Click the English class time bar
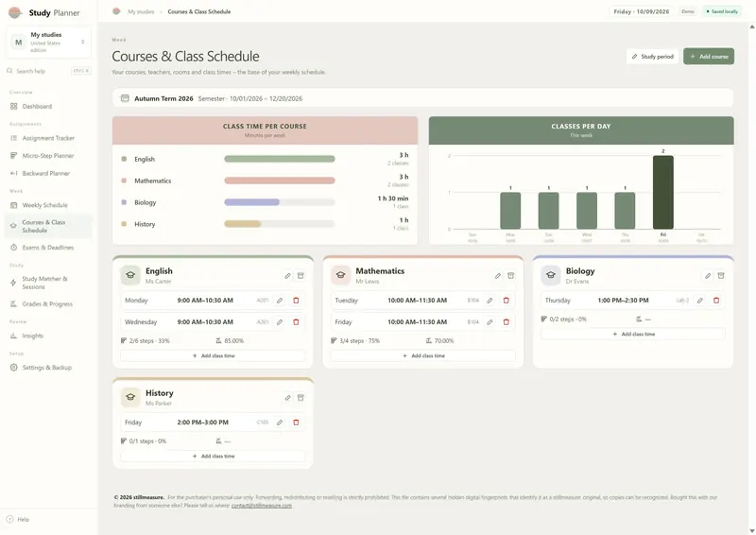The width and height of the screenshot is (756, 535). pyautogui.click(x=280, y=159)
